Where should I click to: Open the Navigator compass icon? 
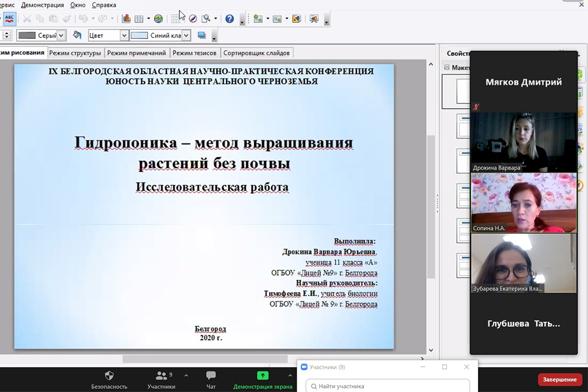tap(192, 18)
